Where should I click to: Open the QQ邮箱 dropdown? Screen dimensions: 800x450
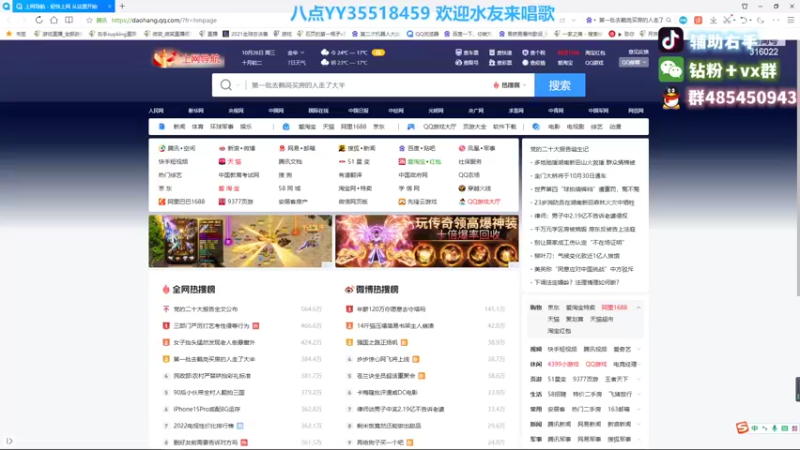coord(634,62)
